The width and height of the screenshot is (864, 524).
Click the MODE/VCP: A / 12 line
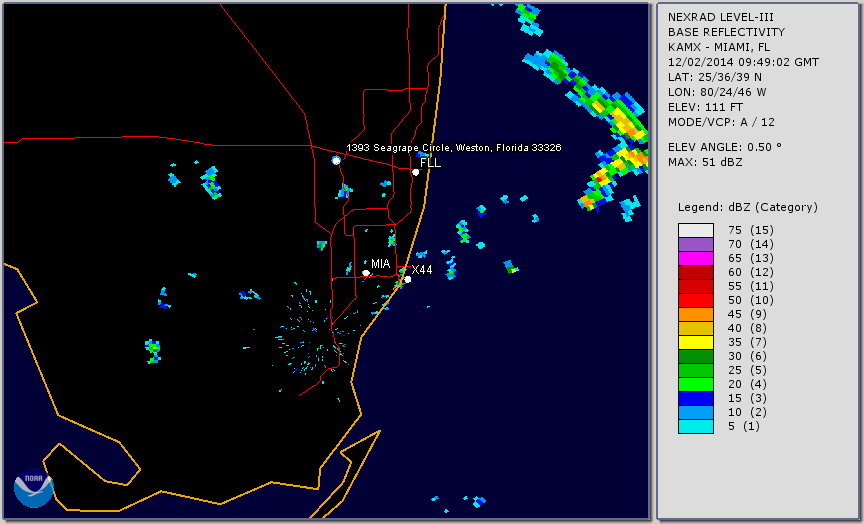point(721,122)
